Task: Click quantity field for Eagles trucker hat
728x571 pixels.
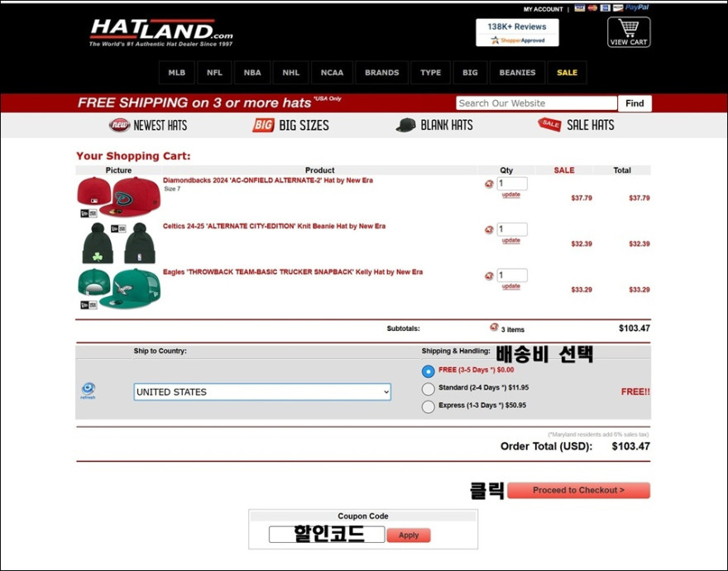Action: [x=512, y=275]
